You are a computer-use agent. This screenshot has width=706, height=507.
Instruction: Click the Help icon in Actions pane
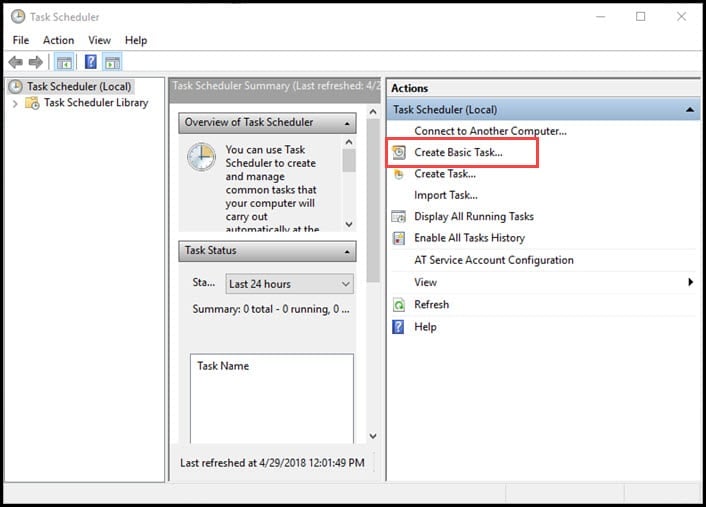(x=398, y=327)
